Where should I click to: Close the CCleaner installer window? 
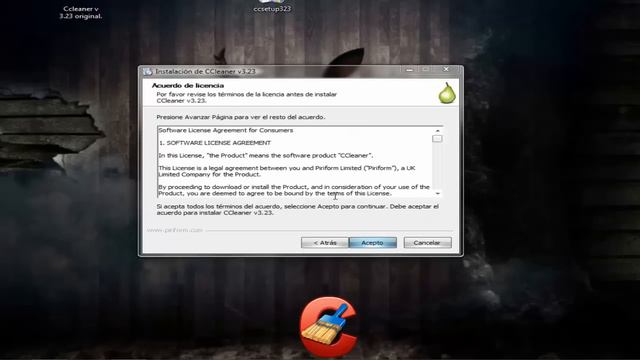pos(446,69)
